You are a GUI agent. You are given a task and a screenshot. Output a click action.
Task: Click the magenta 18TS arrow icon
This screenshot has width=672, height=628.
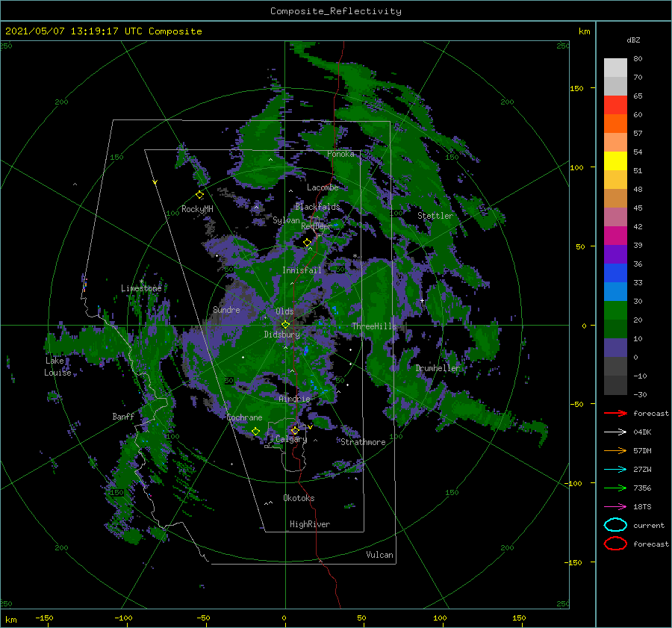pyautogui.click(x=615, y=507)
